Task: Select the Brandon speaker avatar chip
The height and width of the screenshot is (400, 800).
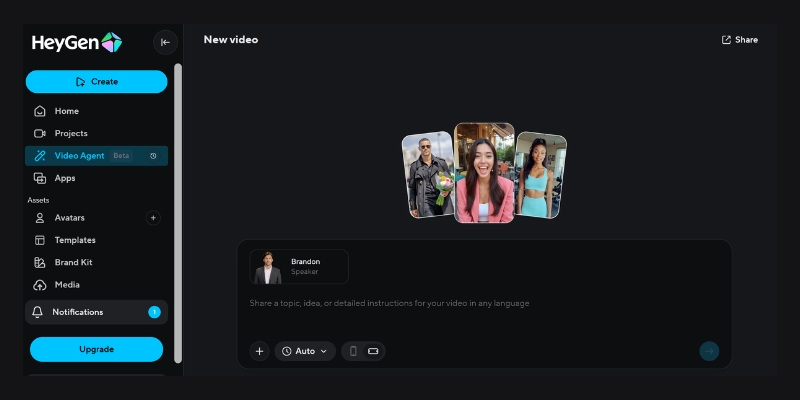Action: tap(299, 266)
